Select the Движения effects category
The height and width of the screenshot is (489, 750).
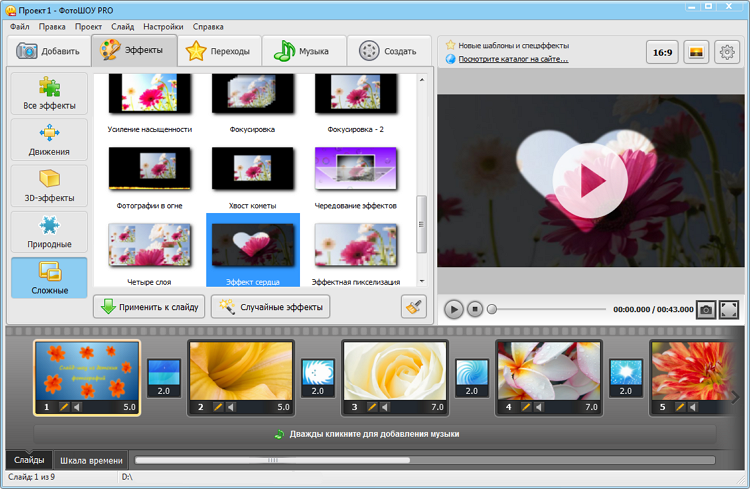(49, 140)
